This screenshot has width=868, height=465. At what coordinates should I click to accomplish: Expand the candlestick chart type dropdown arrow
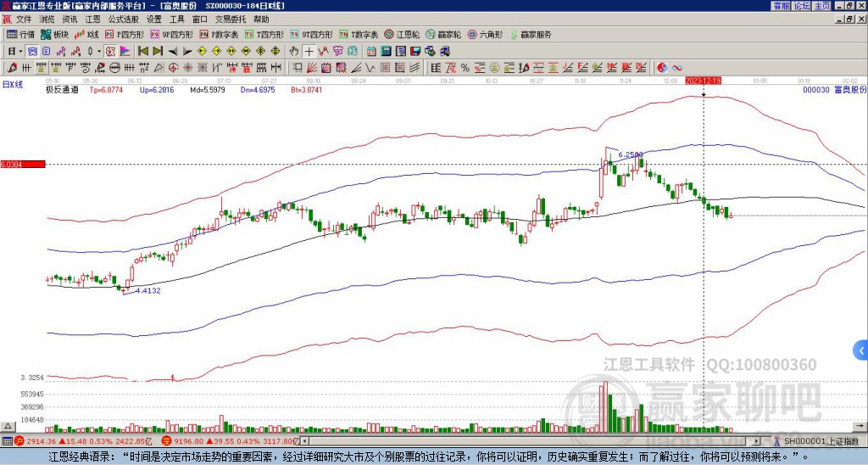tap(99, 52)
